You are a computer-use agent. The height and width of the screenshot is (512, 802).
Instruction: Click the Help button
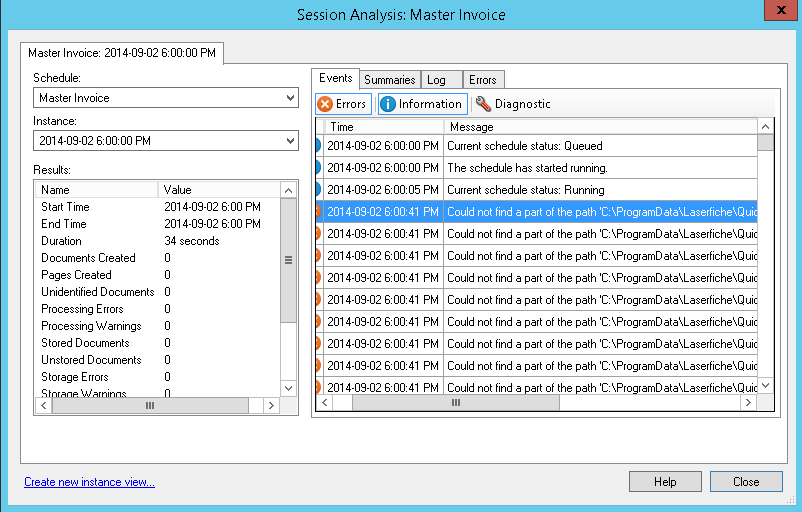(x=665, y=481)
